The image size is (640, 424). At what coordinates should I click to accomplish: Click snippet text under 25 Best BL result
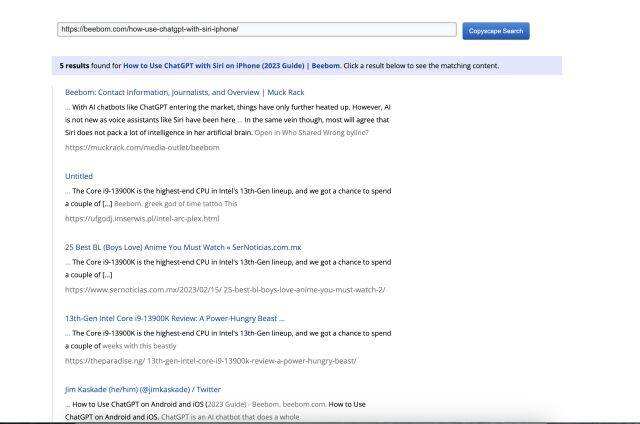pos(228,267)
